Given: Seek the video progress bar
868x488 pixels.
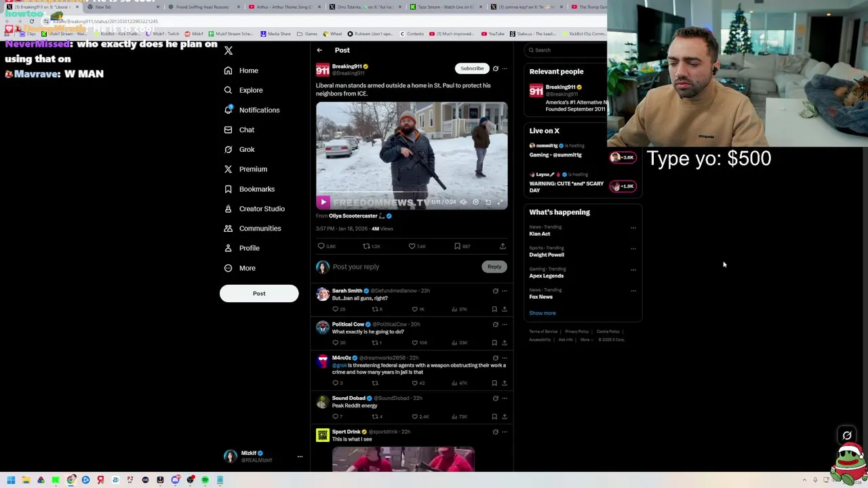Looking at the screenshot, I should (411, 193).
